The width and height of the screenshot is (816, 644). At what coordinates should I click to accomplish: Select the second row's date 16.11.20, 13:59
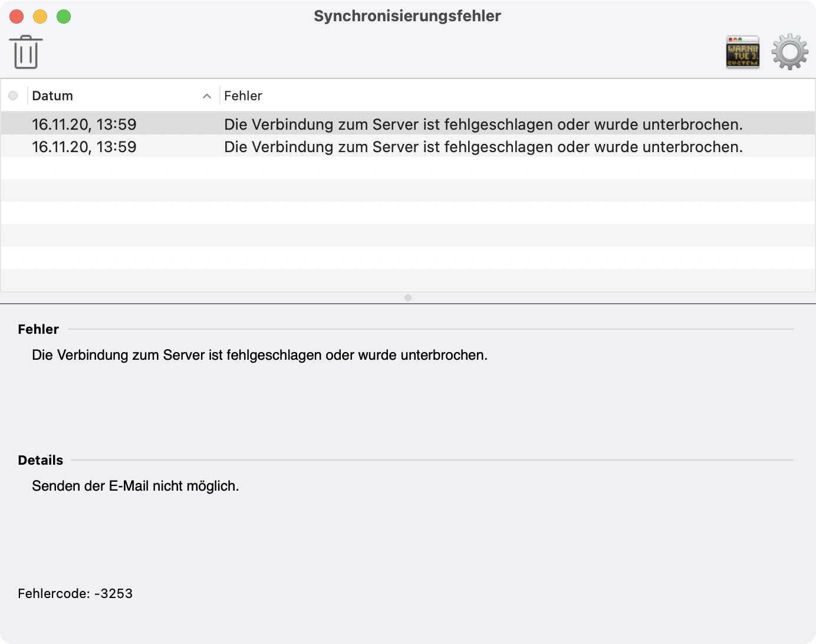84,147
